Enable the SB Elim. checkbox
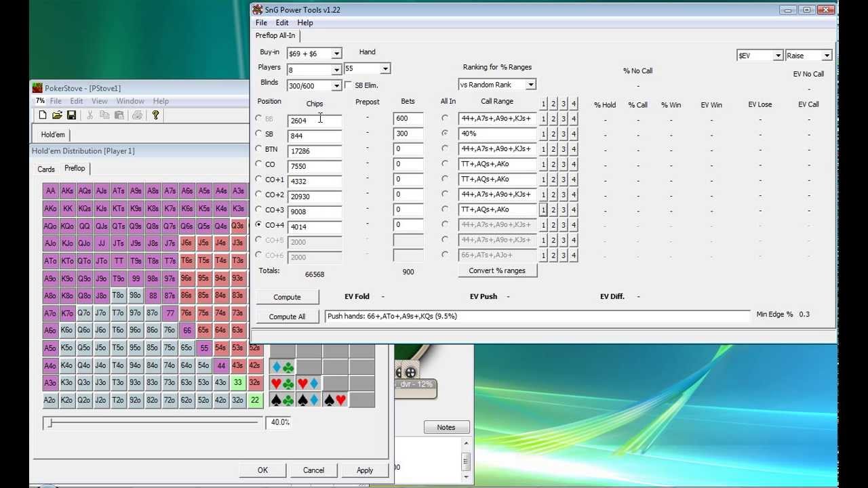The height and width of the screenshot is (488, 868). click(x=349, y=85)
